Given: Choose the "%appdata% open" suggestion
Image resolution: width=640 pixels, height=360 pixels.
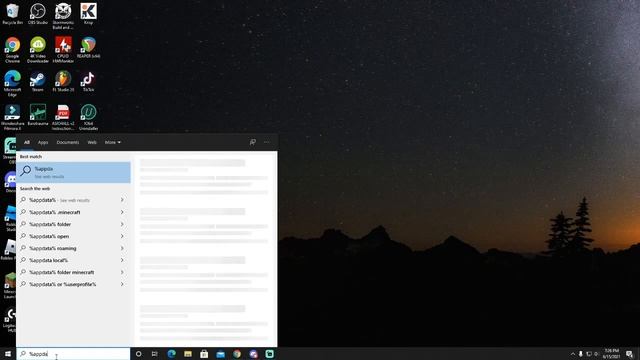Looking at the screenshot, I should tap(73, 236).
